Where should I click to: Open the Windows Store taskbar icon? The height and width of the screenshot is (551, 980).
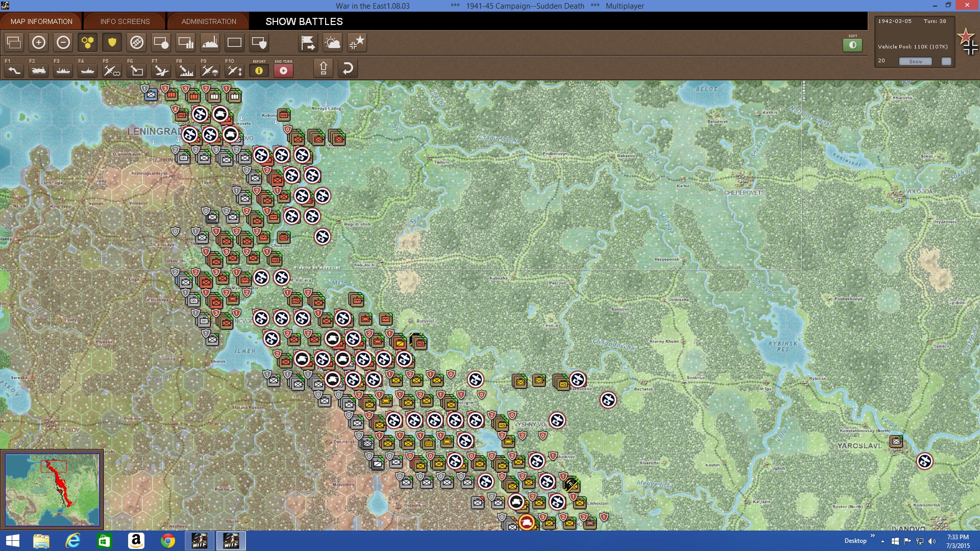(104, 541)
